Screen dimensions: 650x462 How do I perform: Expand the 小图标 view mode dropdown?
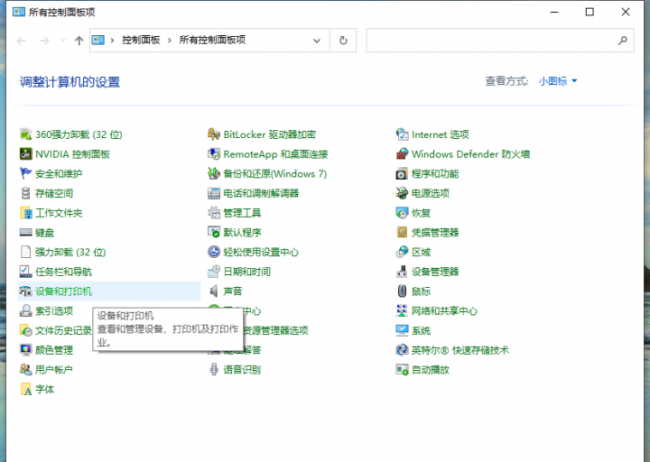tap(558, 81)
